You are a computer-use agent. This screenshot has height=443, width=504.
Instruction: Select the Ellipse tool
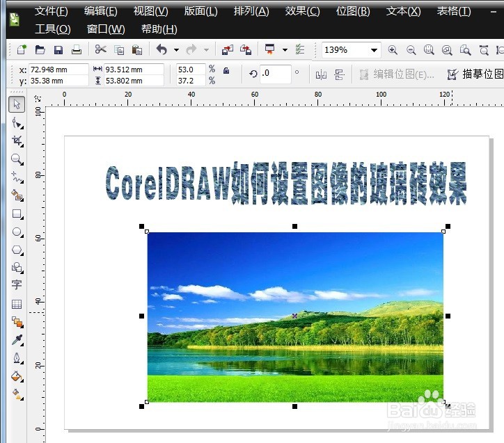[x=17, y=232]
